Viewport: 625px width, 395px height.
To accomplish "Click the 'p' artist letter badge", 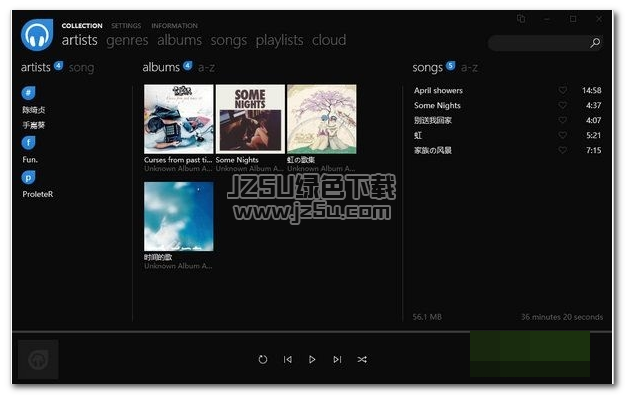I will point(28,177).
